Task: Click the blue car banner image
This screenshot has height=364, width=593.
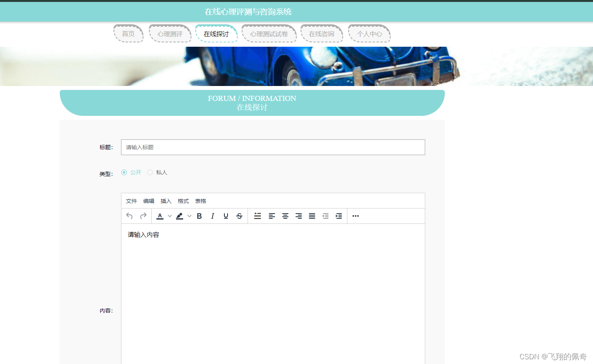Action: point(296,66)
